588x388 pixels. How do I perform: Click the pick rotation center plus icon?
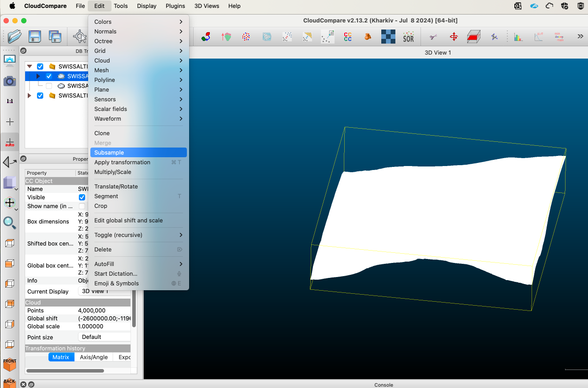pyautogui.click(x=10, y=122)
